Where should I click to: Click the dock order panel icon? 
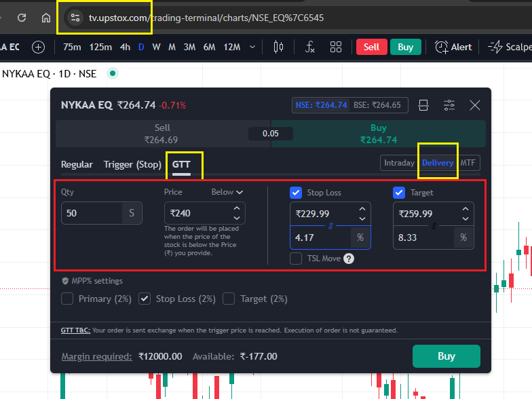coord(423,105)
